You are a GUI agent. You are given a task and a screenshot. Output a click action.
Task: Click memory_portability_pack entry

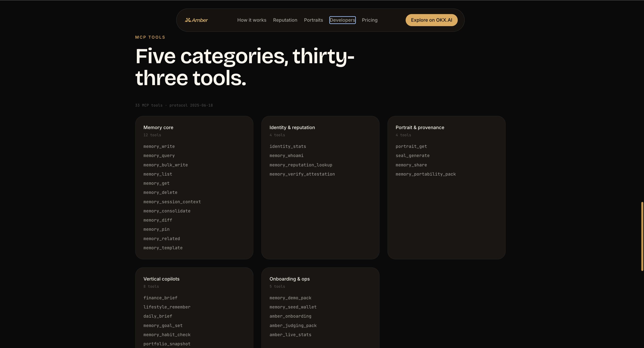tap(426, 174)
